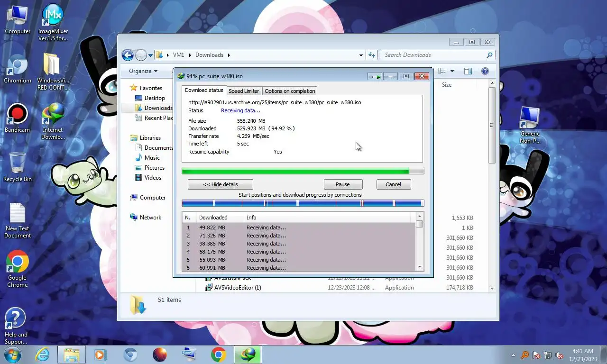
Task: Click the connections list scrollbar down arrow
Action: click(420, 267)
